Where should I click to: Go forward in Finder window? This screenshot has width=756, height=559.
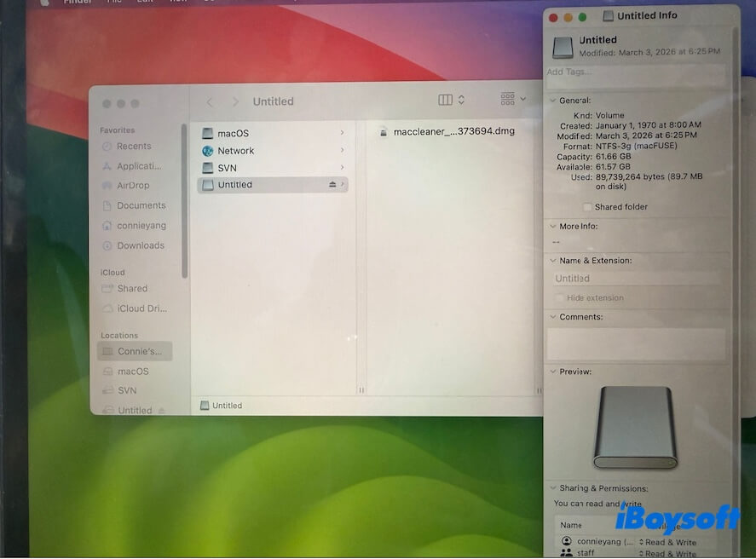[x=235, y=102]
